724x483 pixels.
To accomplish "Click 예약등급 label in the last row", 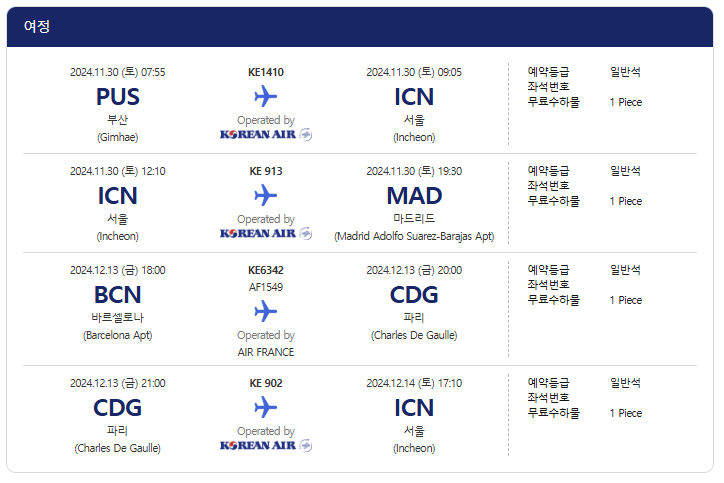I will coord(548,383).
